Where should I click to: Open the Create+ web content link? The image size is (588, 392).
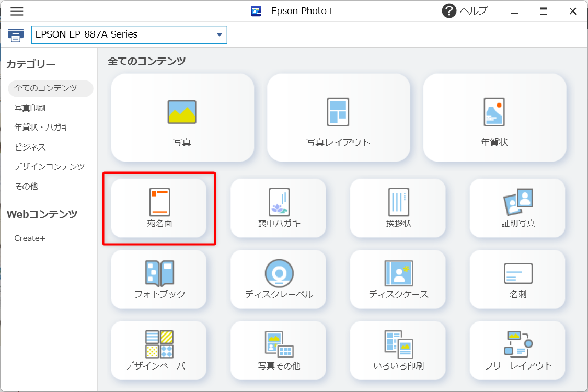click(x=30, y=238)
